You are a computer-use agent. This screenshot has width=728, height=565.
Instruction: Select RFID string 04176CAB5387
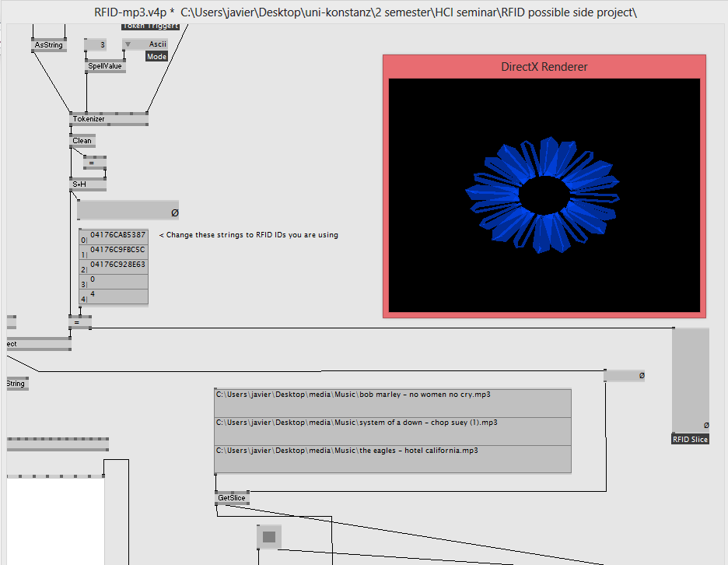pyautogui.click(x=114, y=237)
